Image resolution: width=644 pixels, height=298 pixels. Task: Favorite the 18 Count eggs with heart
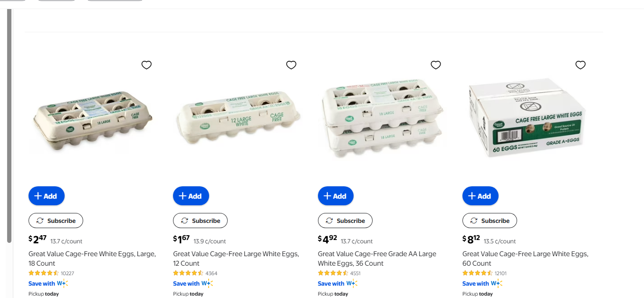point(146,65)
